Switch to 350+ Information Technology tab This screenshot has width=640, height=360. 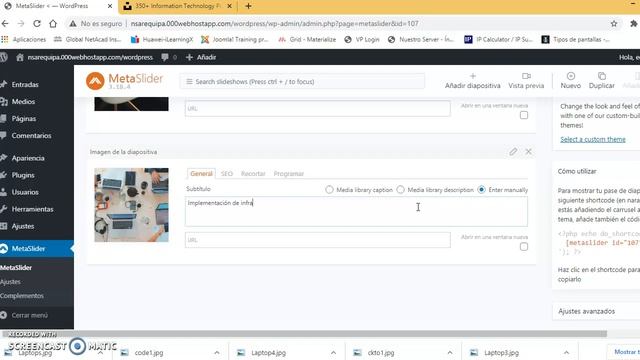point(177,6)
